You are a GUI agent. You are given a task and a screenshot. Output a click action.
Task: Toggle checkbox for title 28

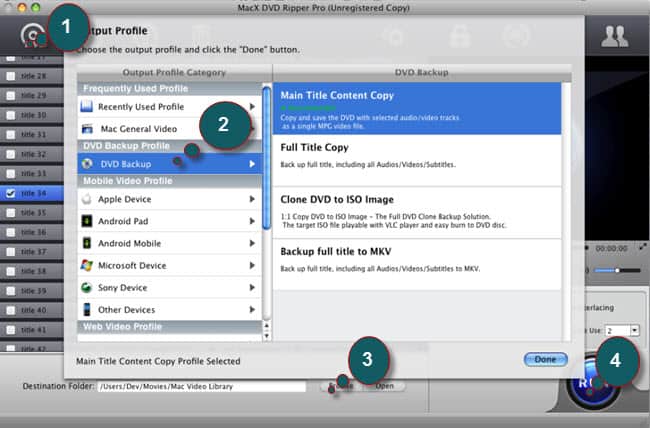coord(11,76)
